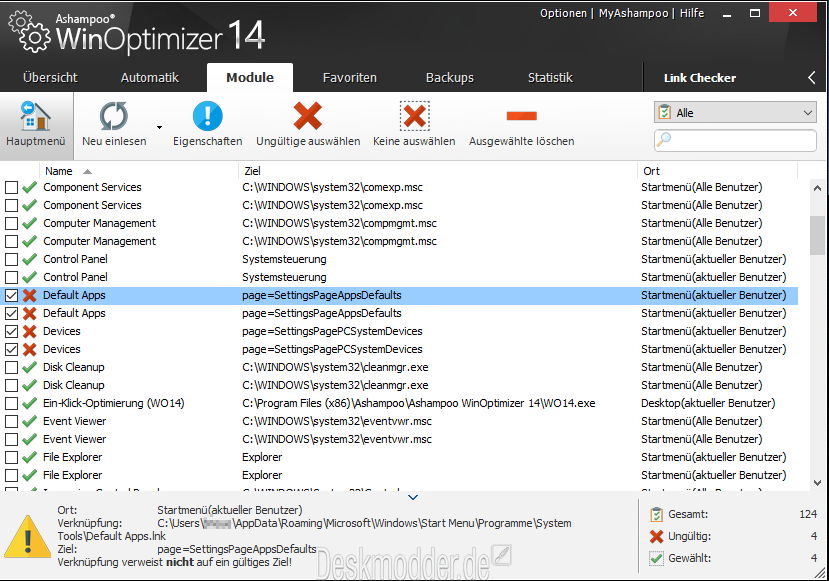Click the Hauptmenü house icon
The image size is (829, 581).
[x=35, y=116]
